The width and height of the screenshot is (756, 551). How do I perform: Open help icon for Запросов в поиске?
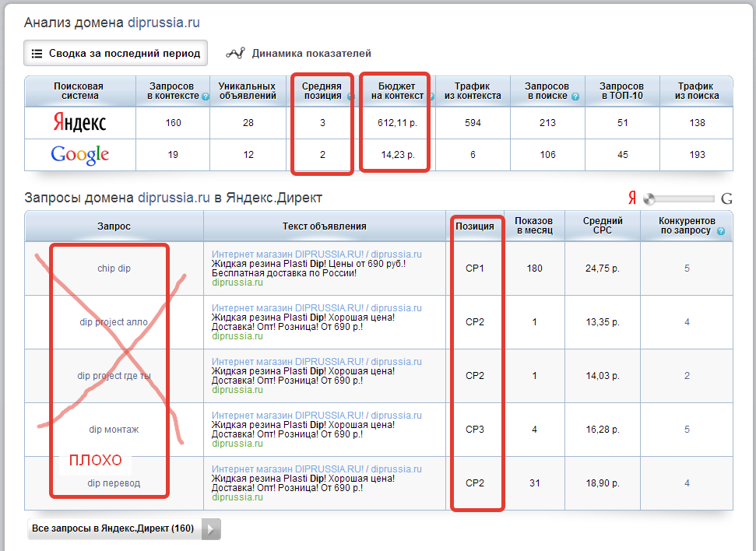pyautogui.click(x=575, y=97)
